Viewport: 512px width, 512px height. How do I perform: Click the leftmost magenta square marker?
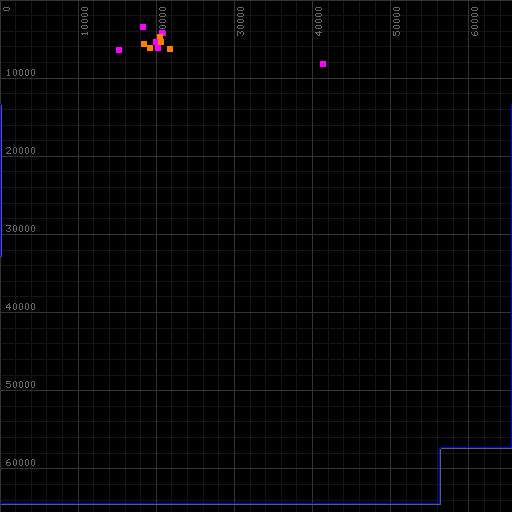(119, 50)
